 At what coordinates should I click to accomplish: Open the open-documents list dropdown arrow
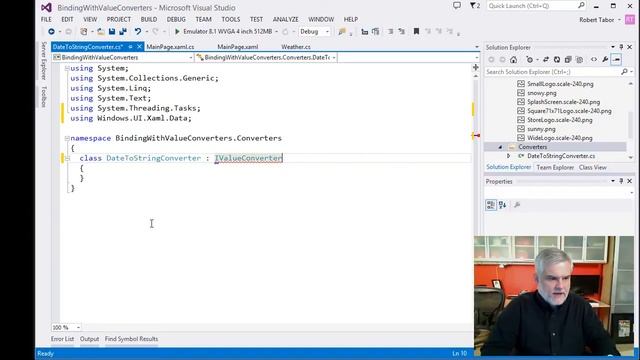coord(477,47)
